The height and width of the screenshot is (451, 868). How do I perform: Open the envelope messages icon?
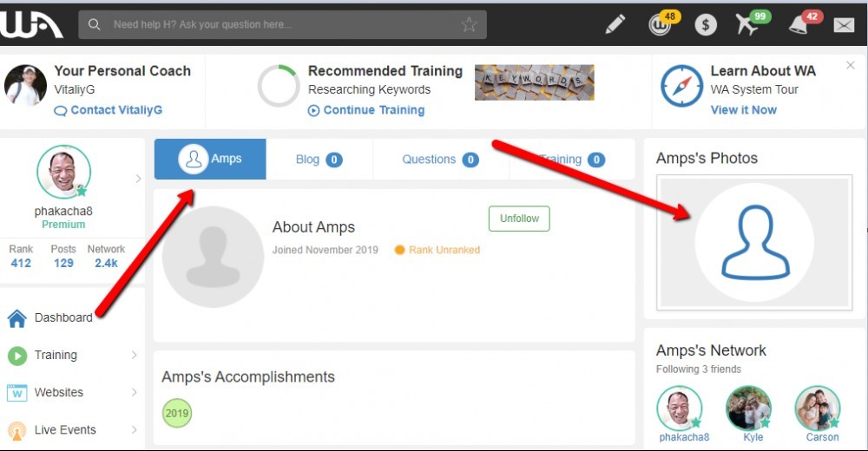[844, 25]
